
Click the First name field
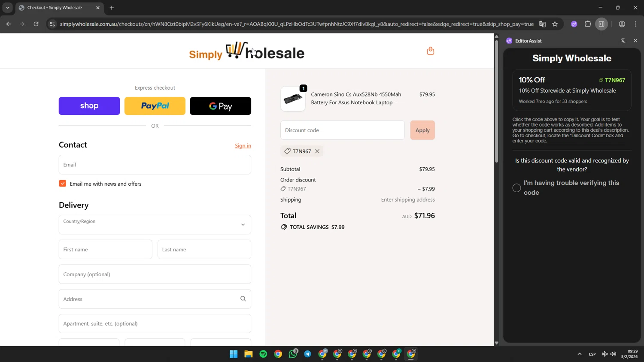coord(106,250)
